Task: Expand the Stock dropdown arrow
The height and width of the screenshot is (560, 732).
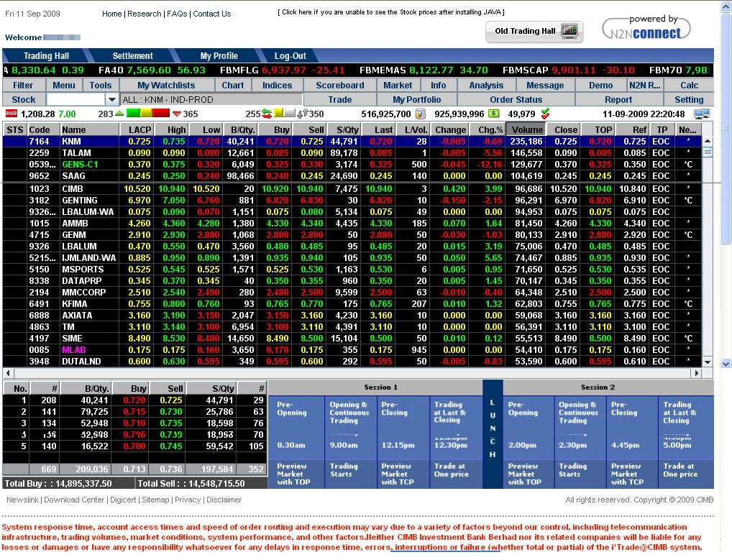Action: [112, 100]
